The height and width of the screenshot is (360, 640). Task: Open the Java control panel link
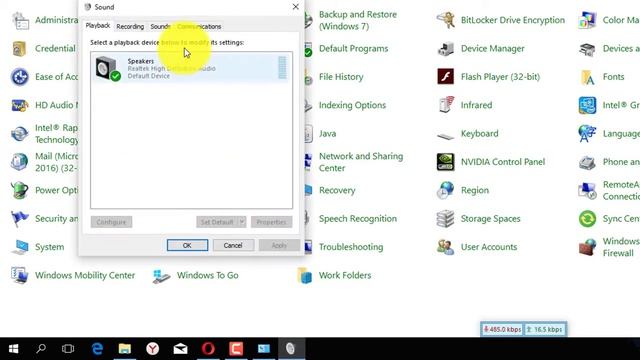327,133
